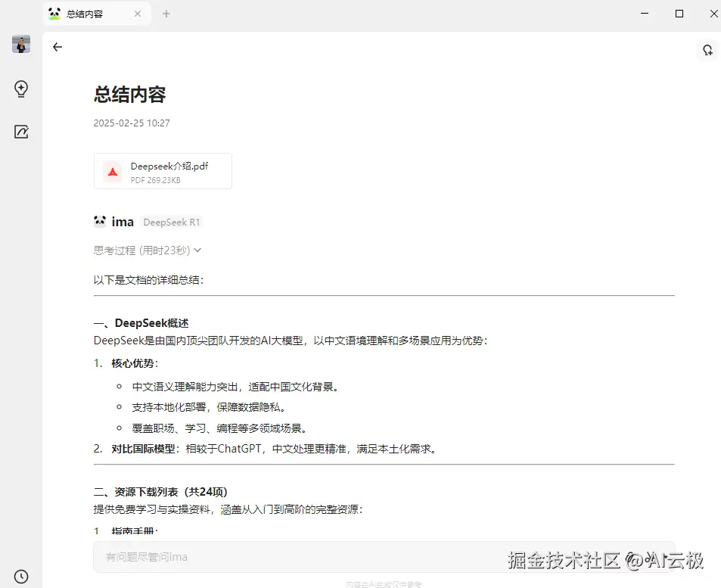Expand the 思考过程 (用时23秒) section

click(147, 250)
